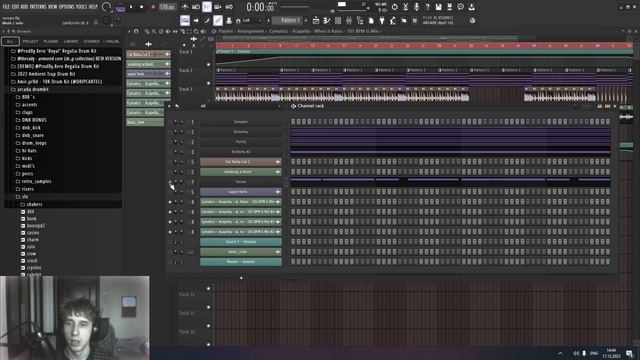Select the ALL tab in the browser
This screenshot has width=640, height=360.
10,41
